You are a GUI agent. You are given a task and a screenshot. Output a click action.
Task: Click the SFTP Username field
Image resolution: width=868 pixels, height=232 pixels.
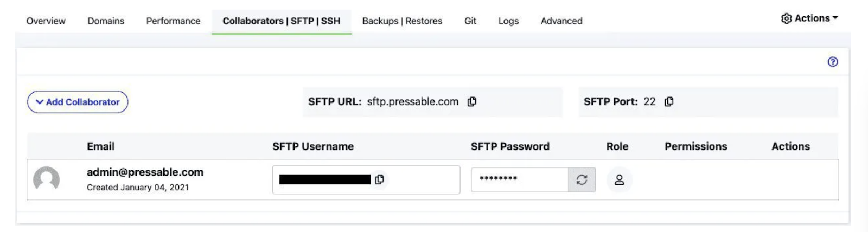coord(366,180)
